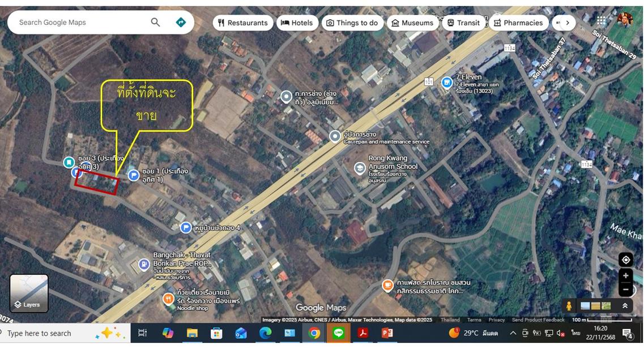Expand hidden icons in the system tray
The image size is (644, 362).
pyautogui.click(x=513, y=333)
